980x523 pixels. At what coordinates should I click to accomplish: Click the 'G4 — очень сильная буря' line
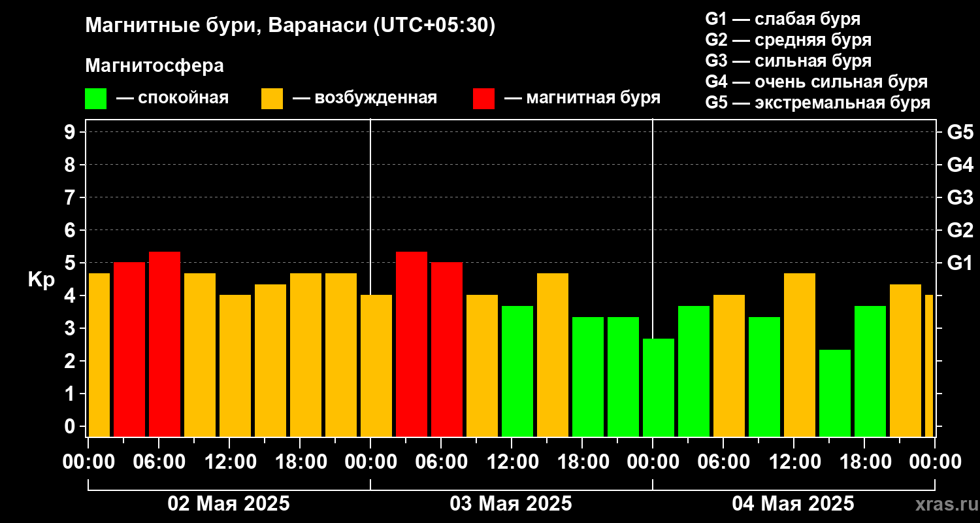(817, 82)
